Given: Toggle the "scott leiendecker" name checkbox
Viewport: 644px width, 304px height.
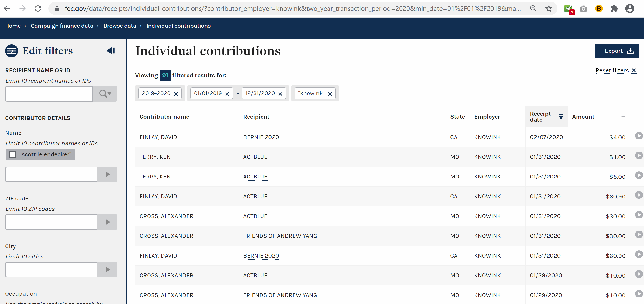Looking at the screenshot, I should [x=13, y=155].
